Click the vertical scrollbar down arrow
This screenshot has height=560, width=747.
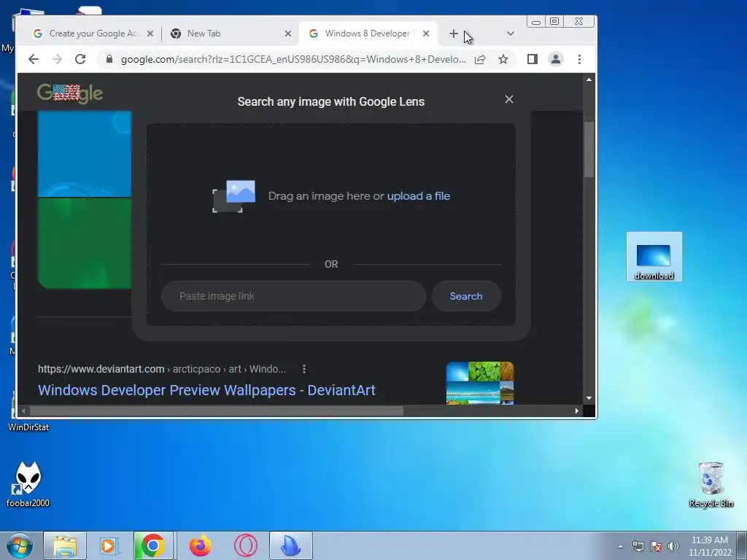click(589, 398)
